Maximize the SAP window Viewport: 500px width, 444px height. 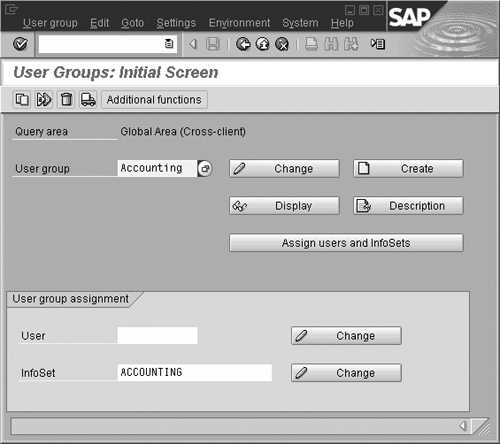tap(364, 10)
